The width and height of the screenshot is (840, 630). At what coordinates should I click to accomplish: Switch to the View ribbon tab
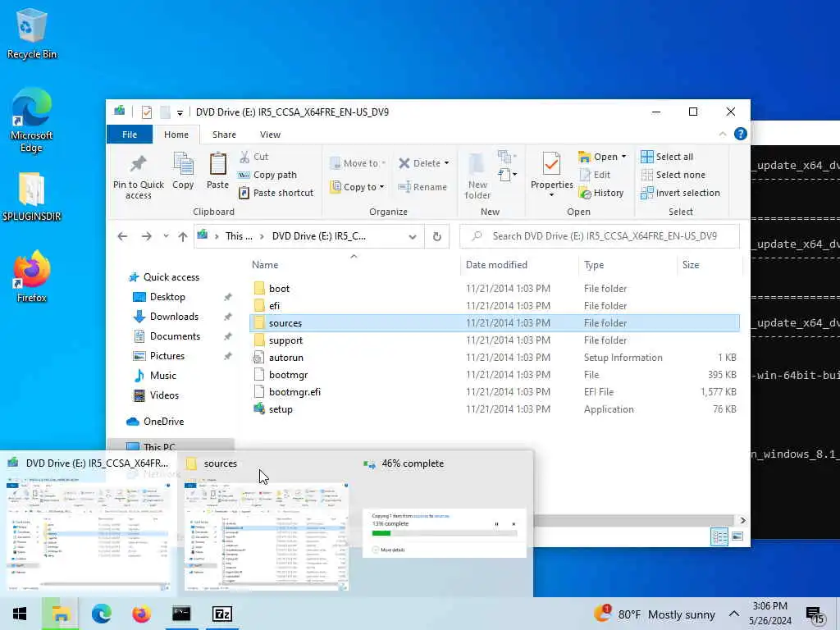(270, 135)
